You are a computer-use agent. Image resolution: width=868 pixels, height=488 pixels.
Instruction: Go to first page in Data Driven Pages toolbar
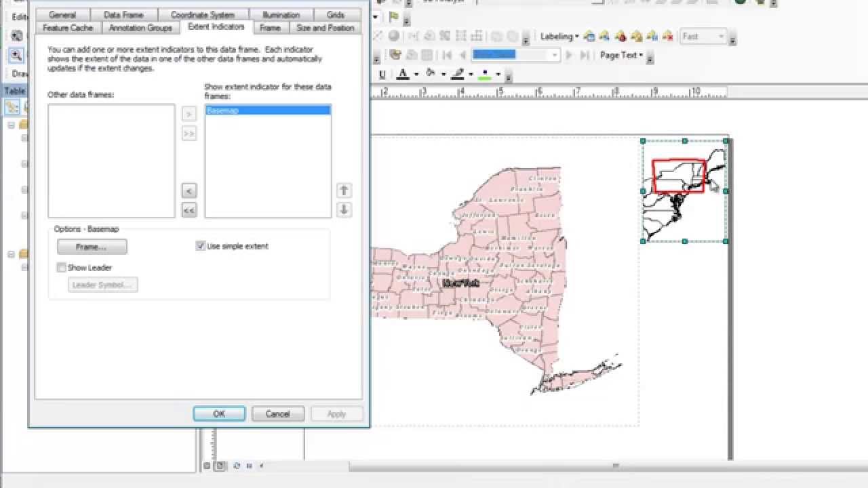click(447, 55)
